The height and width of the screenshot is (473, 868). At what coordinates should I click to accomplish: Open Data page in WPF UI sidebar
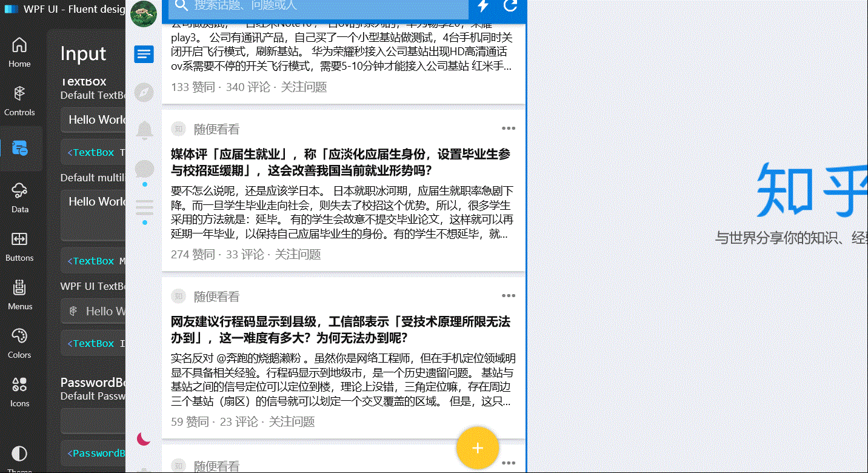click(19, 197)
